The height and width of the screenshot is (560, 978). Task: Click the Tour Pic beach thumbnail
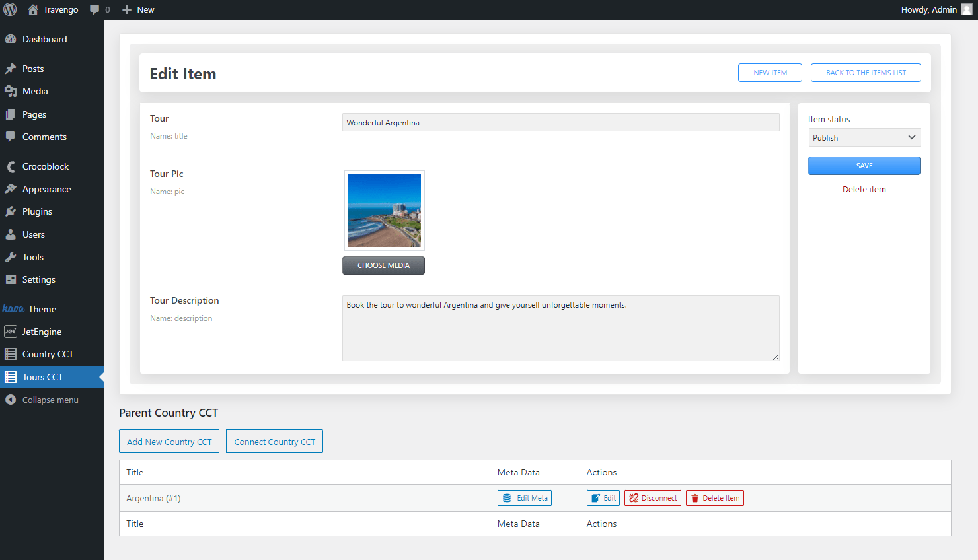coord(385,211)
